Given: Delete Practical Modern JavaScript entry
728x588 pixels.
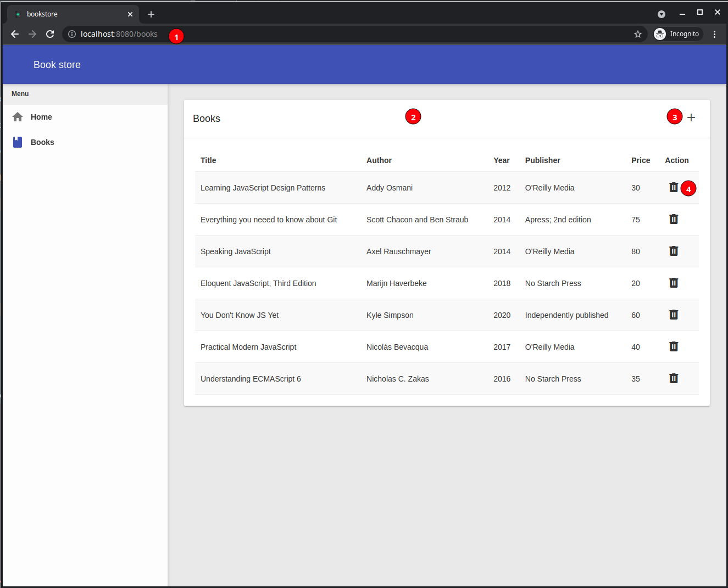Looking at the screenshot, I should tap(674, 346).
